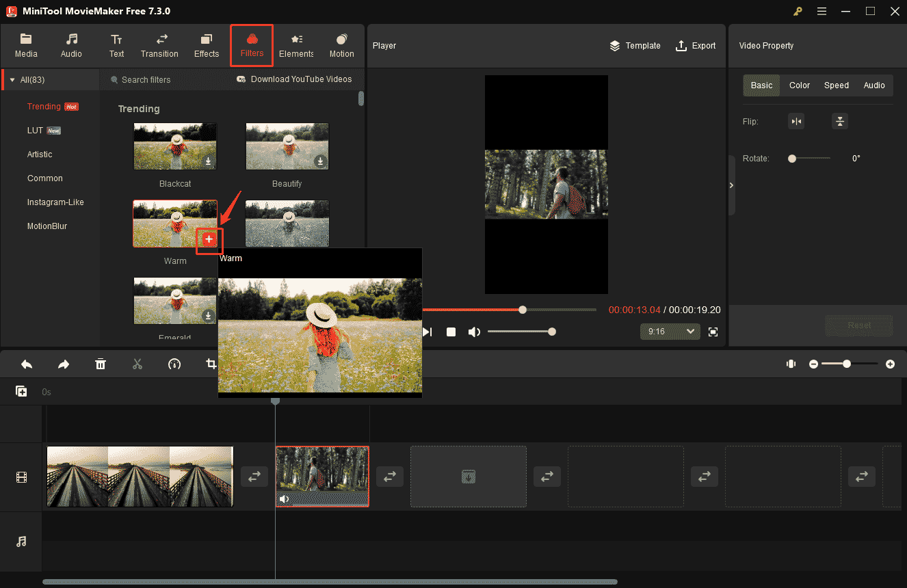Stop the video playback
This screenshot has width=907, height=588.
[x=451, y=332]
